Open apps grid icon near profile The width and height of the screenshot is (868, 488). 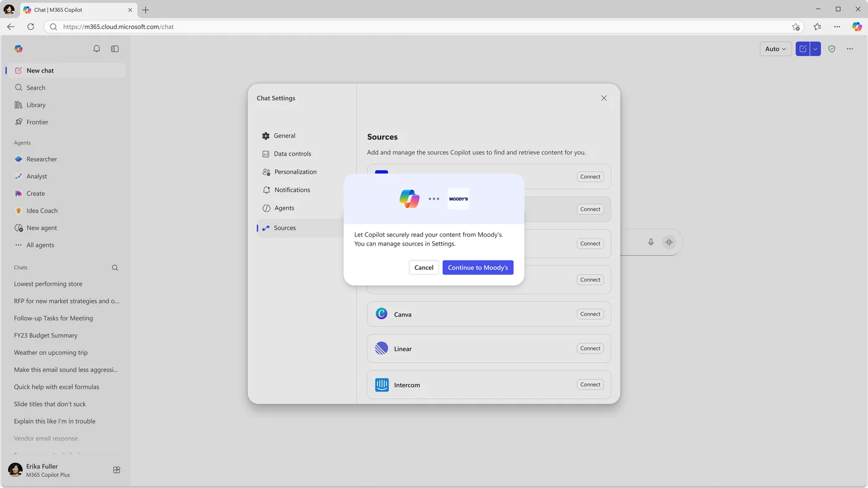117,470
